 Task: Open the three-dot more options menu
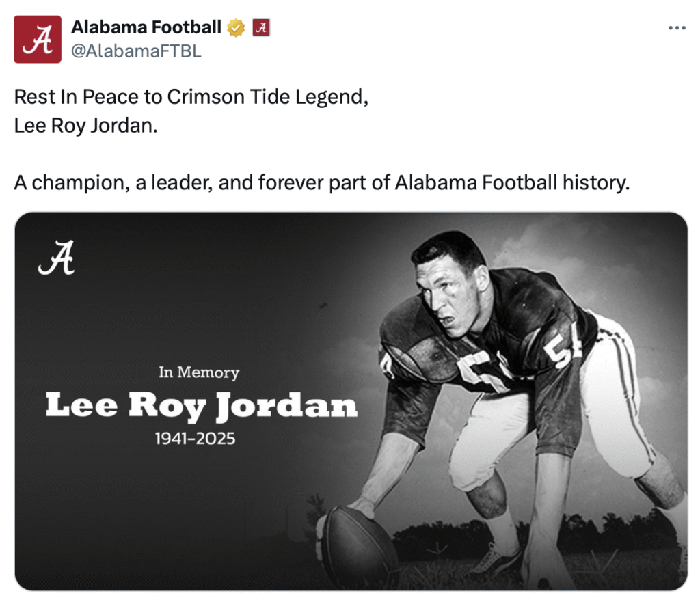[676, 28]
